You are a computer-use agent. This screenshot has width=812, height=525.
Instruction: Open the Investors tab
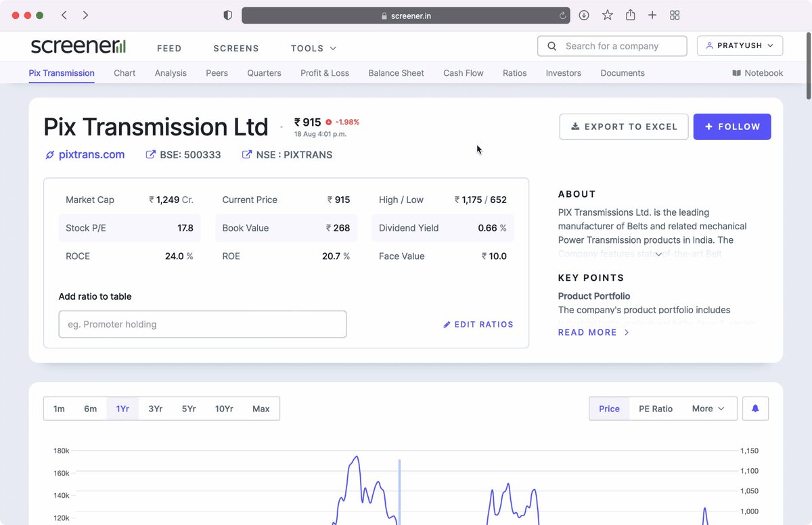click(x=563, y=73)
